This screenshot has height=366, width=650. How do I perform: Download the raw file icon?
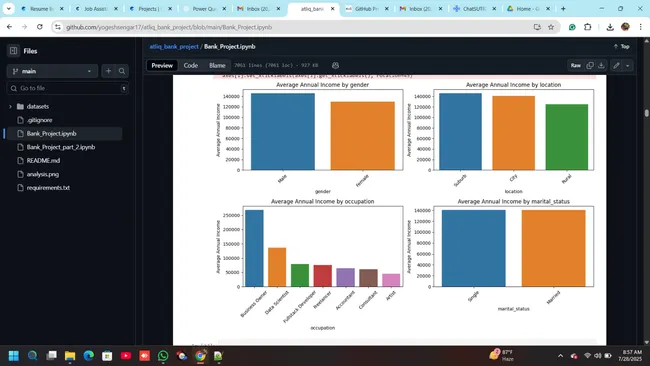pyautogui.click(x=601, y=65)
